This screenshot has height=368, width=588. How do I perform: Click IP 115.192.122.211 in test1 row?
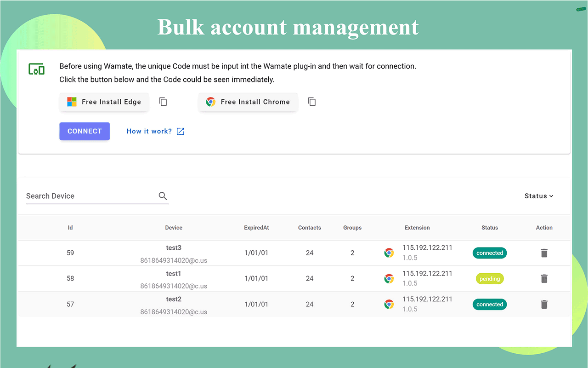pos(427,273)
